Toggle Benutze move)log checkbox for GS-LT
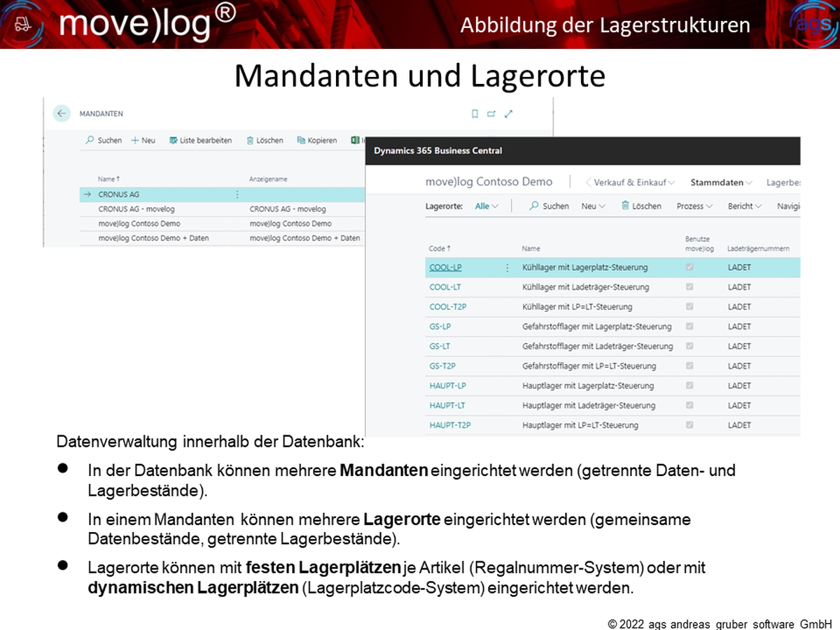840x630 pixels. click(689, 346)
